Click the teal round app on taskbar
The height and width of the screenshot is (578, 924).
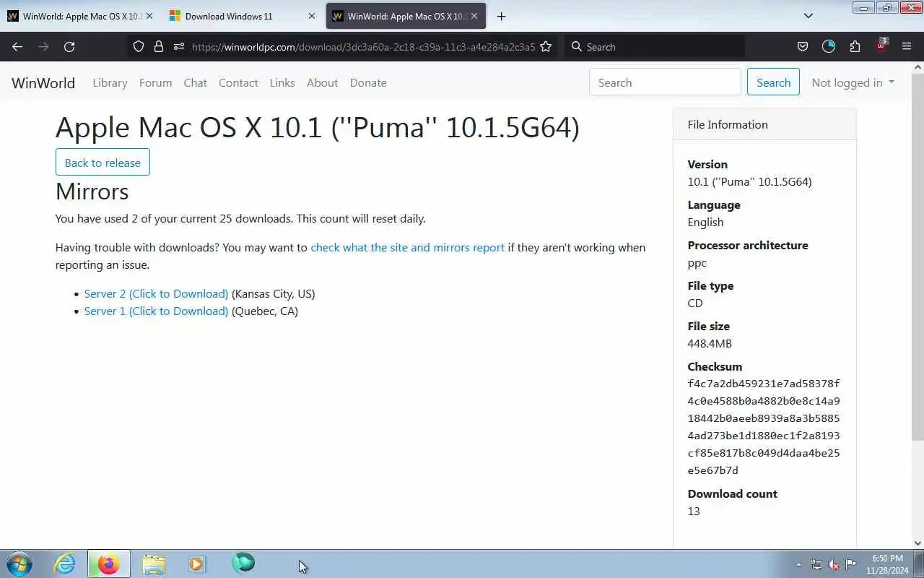click(243, 562)
